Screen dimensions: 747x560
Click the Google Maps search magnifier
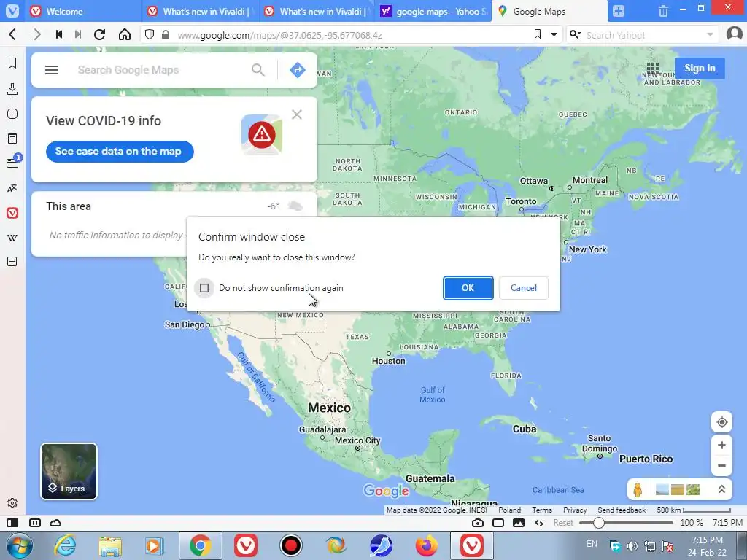click(258, 70)
